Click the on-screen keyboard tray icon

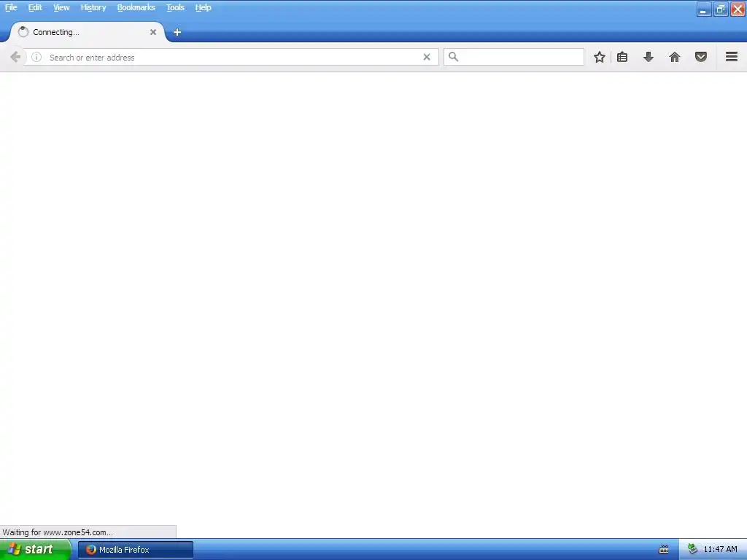664,550
